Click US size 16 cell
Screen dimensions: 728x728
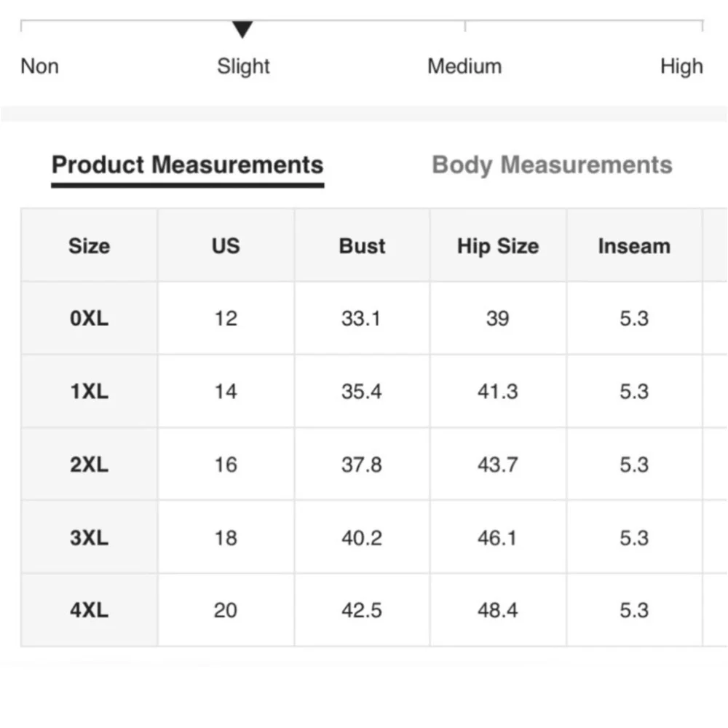pos(226,464)
